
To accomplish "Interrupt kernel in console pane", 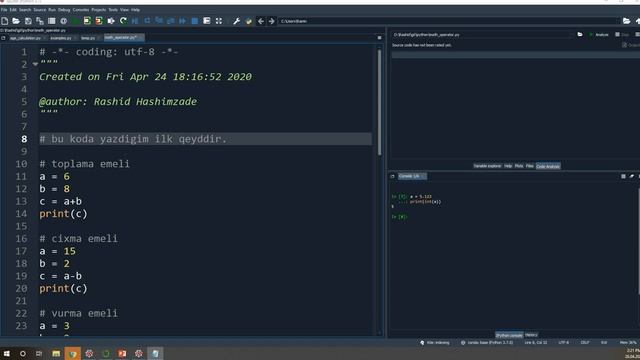I will pos(623,176).
